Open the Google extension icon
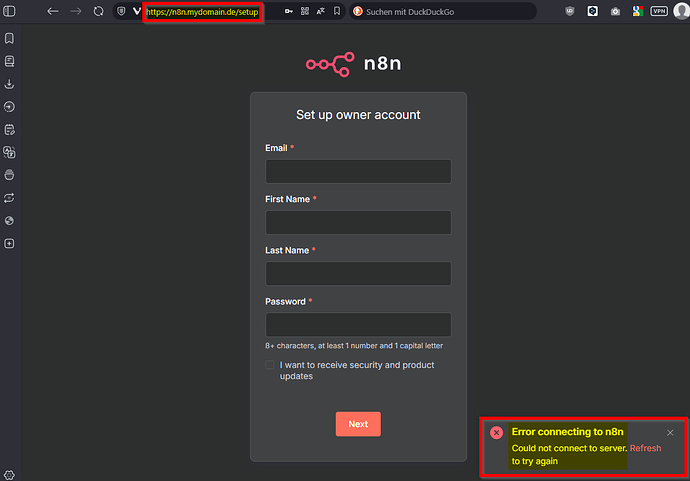Viewport: 690px width, 481px height. coord(638,11)
